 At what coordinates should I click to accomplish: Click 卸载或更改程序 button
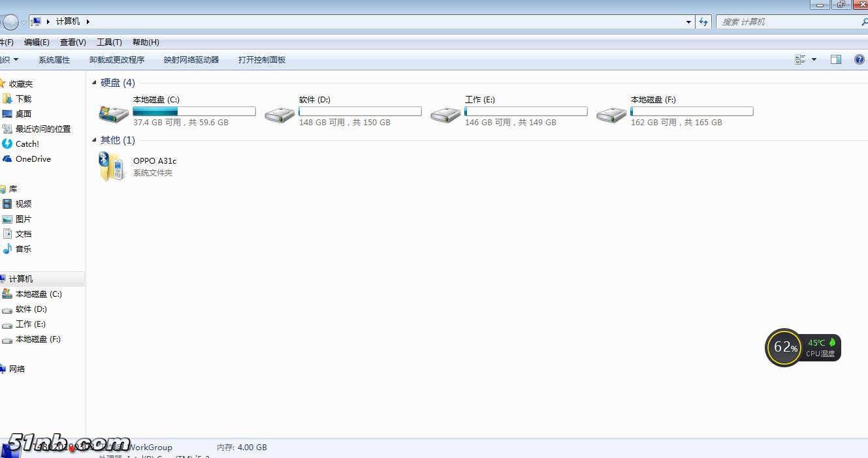click(117, 60)
